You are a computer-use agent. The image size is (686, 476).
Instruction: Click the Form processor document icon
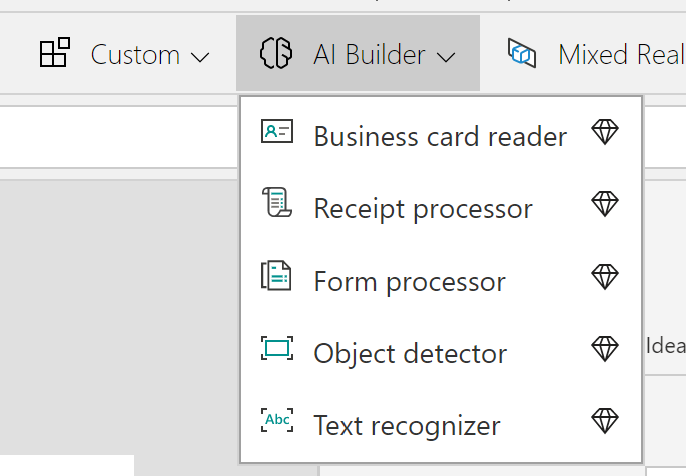(277, 276)
